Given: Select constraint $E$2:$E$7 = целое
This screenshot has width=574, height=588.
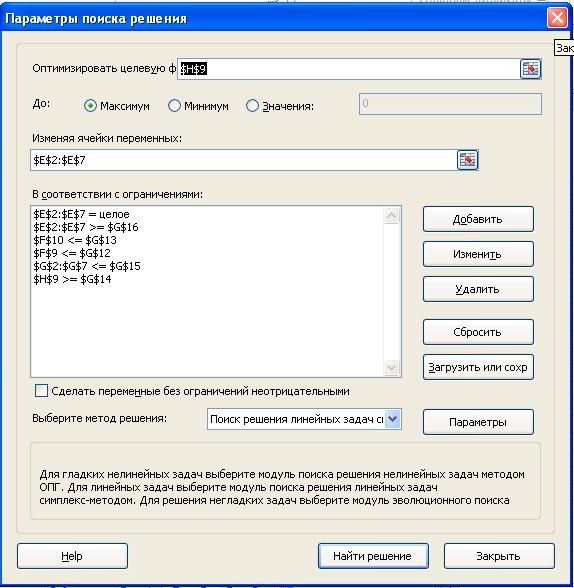Looking at the screenshot, I should point(81,214).
